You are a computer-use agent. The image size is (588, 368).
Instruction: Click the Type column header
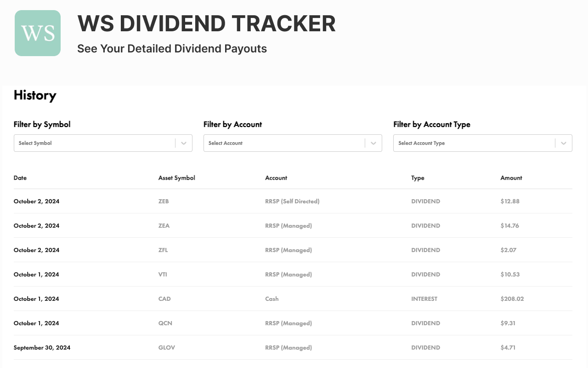418,178
